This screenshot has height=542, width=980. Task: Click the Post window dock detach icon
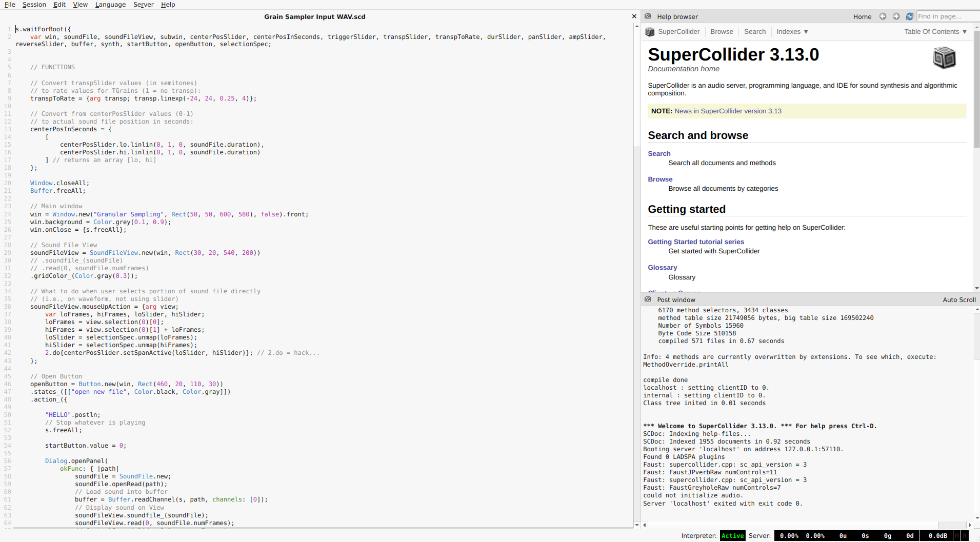point(648,299)
